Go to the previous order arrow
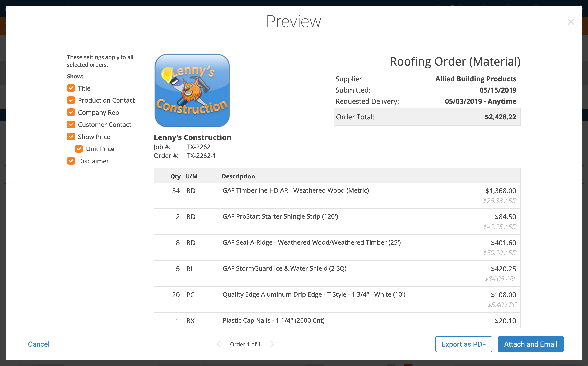 point(218,344)
